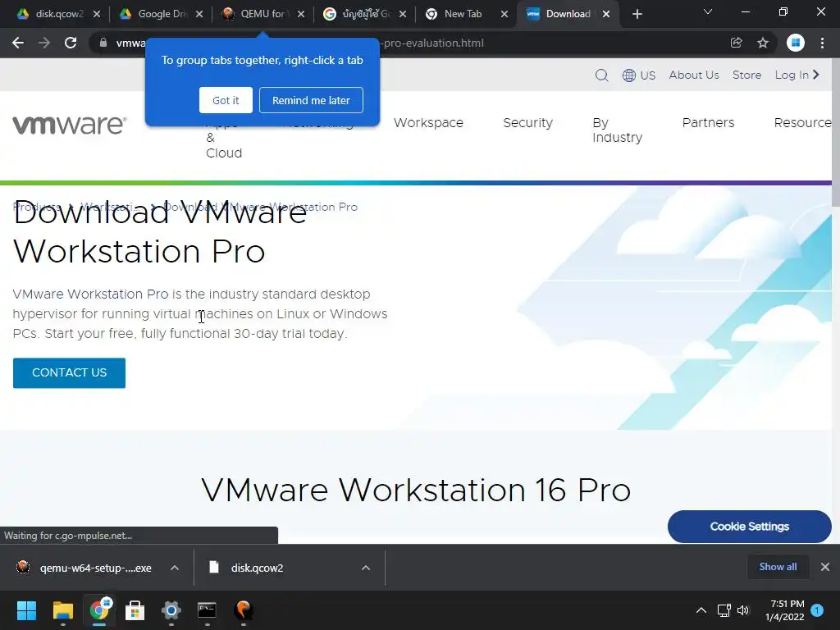Screen dimensions: 840x630
Task: Click the VMware logo
Action: [x=70, y=125]
